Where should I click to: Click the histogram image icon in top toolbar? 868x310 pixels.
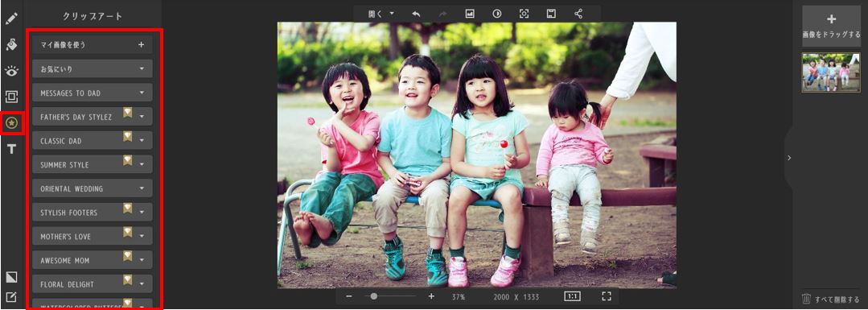pos(470,14)
